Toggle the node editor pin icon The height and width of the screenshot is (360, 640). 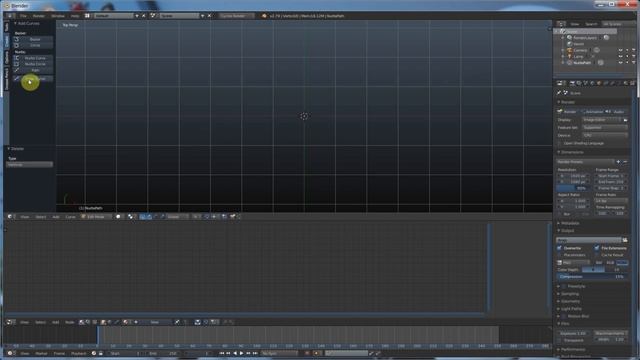(177, 322)
